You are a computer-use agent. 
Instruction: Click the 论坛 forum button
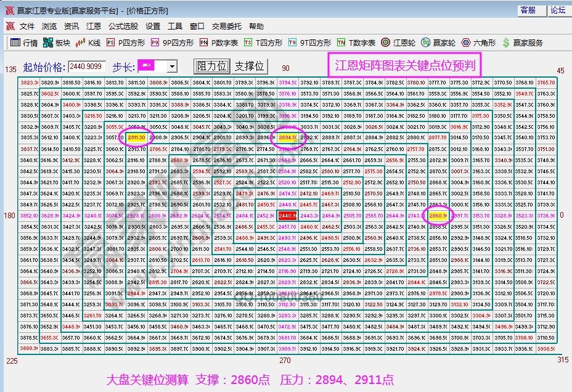pyautogui.click(x=558, y=10)
